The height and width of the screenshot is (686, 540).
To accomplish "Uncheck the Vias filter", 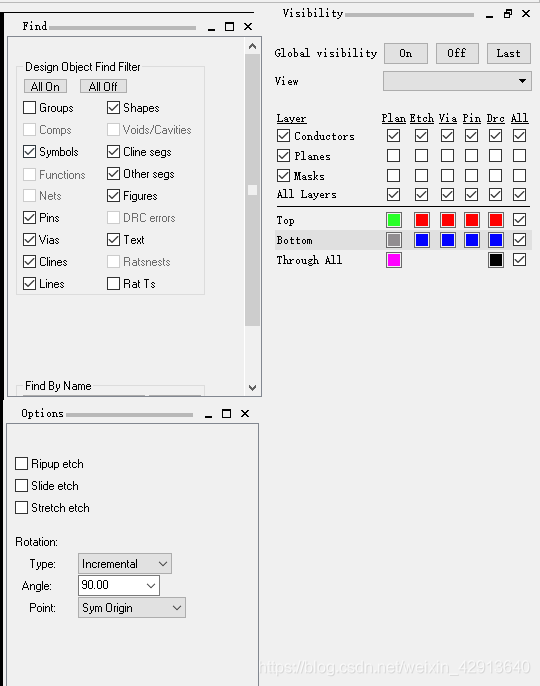I will point(29,240).
